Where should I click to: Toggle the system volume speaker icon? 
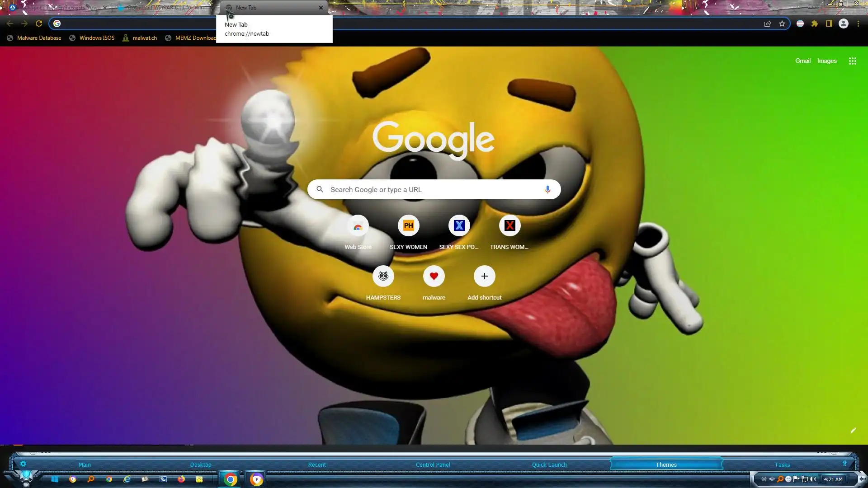coord(813,479)
